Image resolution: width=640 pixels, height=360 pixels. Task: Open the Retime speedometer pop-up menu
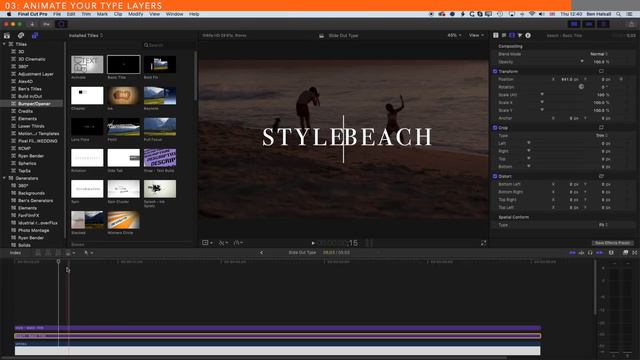[x=238, y=243]
